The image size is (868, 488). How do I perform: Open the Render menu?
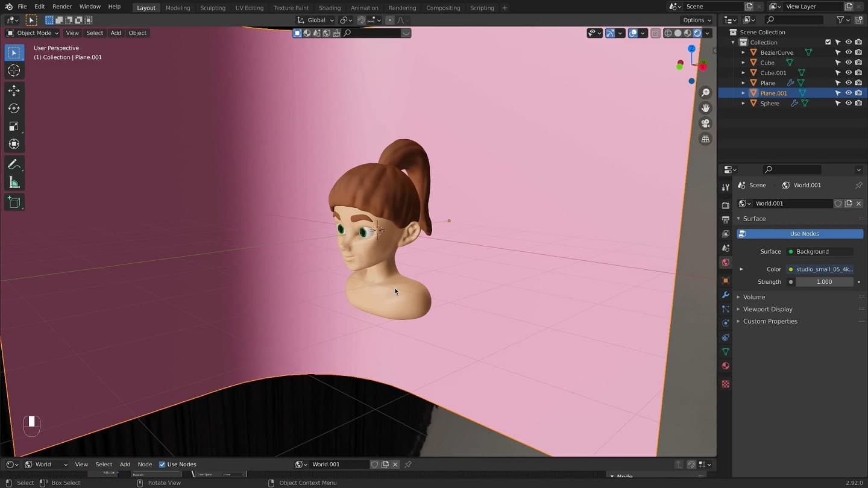[62, 7]
